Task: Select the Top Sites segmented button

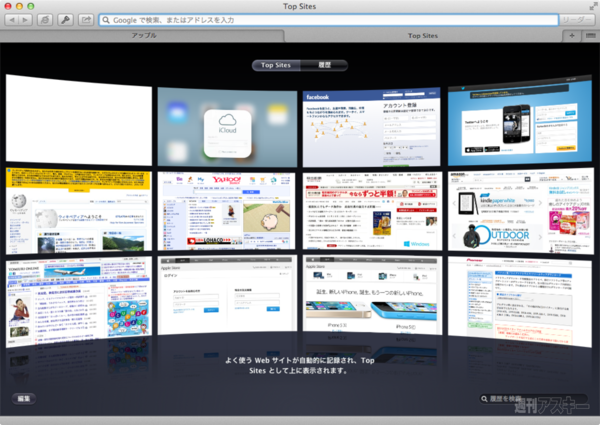Action: [x=276, y=65]
